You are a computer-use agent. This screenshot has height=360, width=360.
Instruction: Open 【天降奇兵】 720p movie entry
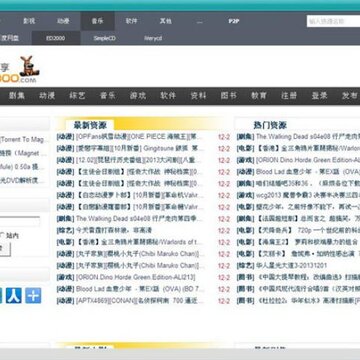tap(308, 230)
